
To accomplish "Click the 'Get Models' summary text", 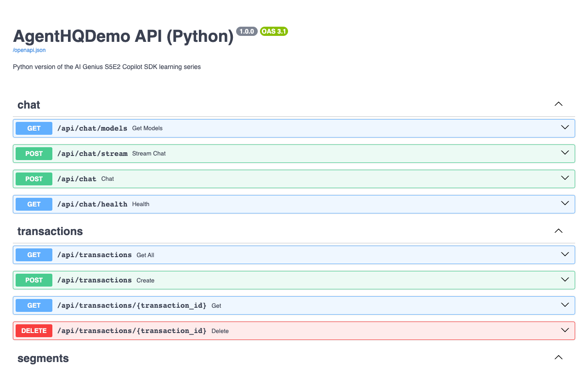I will [x=147, y=128].
